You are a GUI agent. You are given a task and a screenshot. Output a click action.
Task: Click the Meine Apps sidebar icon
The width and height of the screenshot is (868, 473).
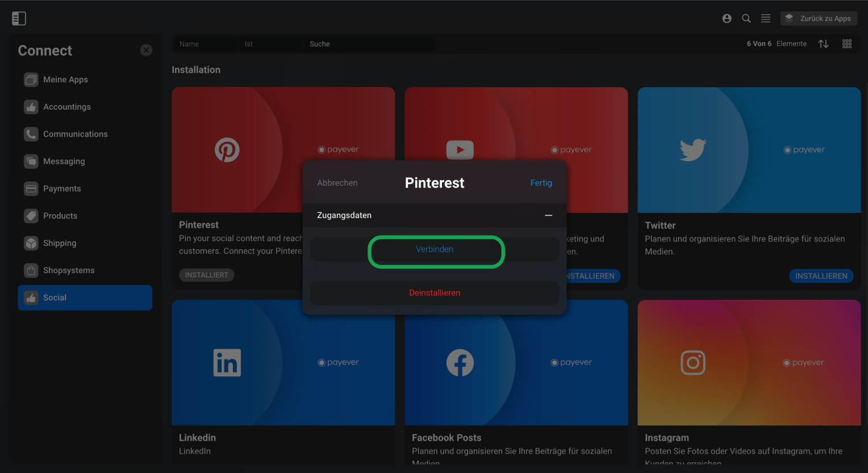coord(31,79)
